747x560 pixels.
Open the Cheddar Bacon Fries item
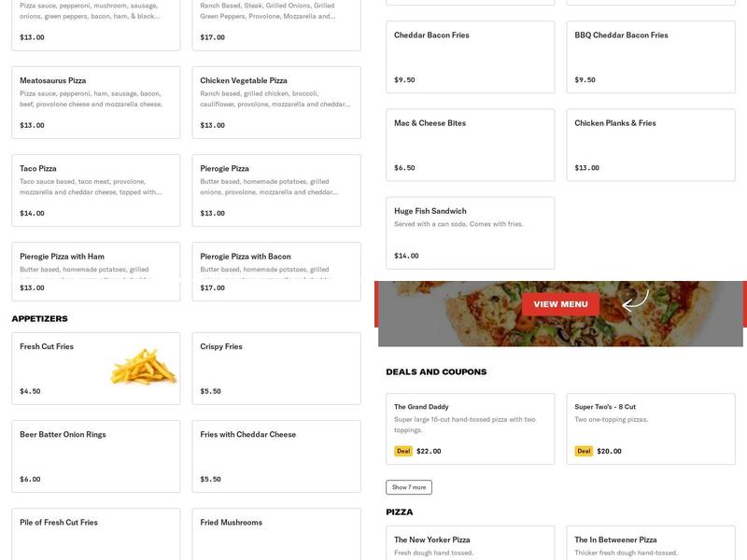470,56
